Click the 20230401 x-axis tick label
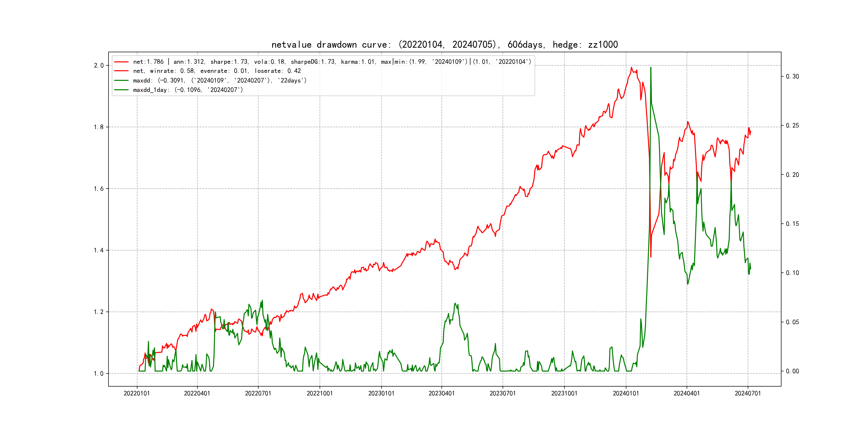 [x=442, y=394]
